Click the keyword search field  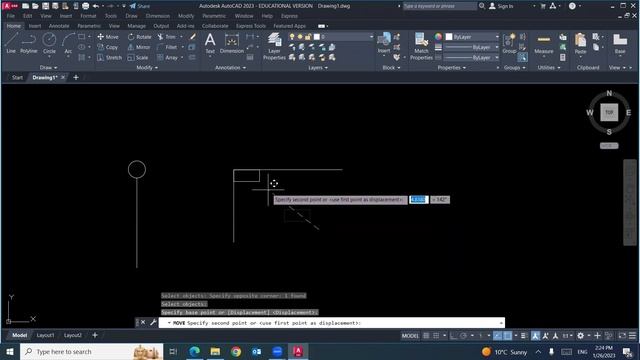pos(440,6)
